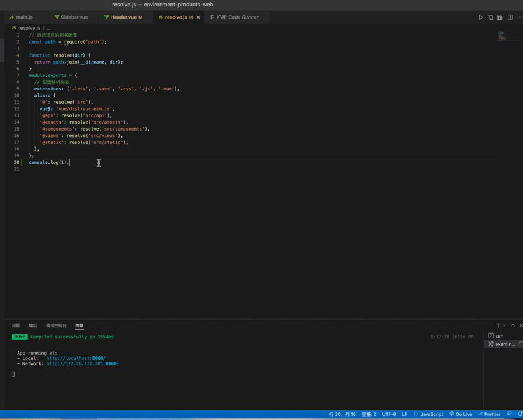The height and width of the screenshot is (420, 523).
Task: Run the code with the play icon
Action: click(x=480, y=17)
